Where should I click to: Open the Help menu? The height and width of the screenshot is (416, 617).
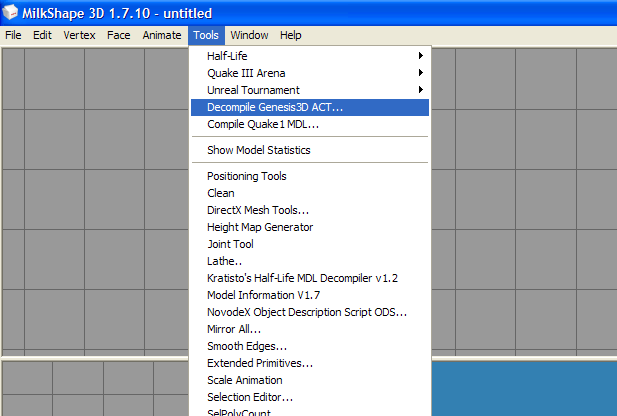click(290, 35)
